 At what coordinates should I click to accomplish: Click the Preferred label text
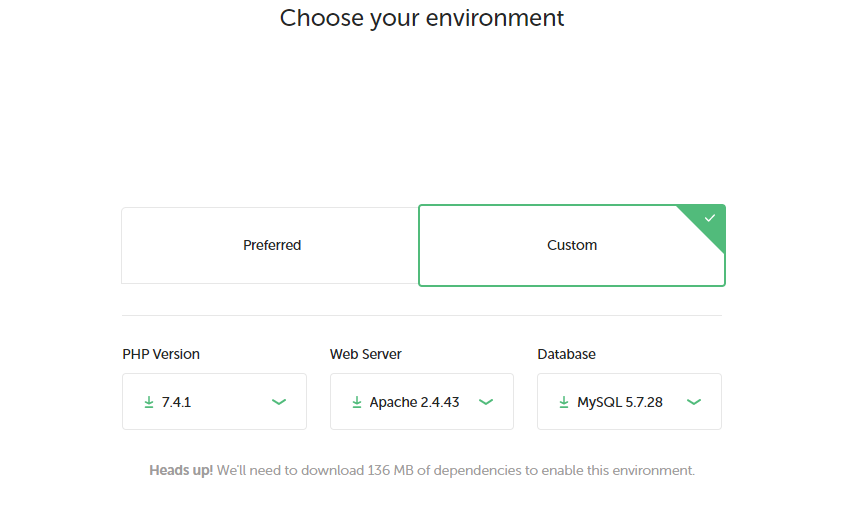272,245
